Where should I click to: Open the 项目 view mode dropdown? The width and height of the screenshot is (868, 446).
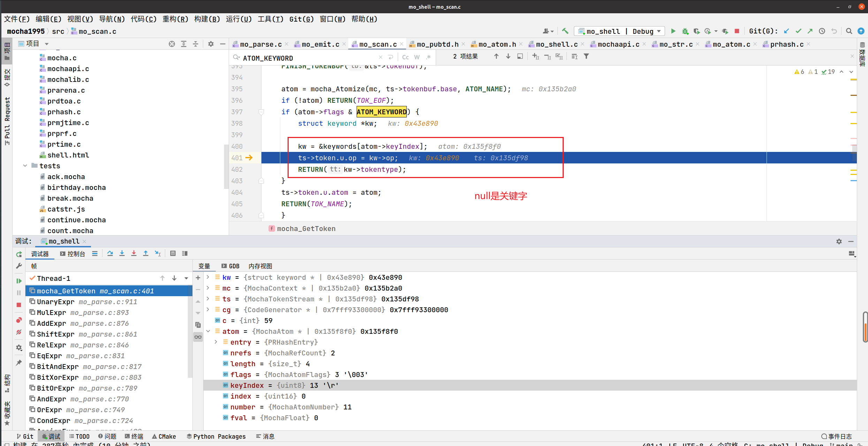pyautogui.click(x=47, y=44)
